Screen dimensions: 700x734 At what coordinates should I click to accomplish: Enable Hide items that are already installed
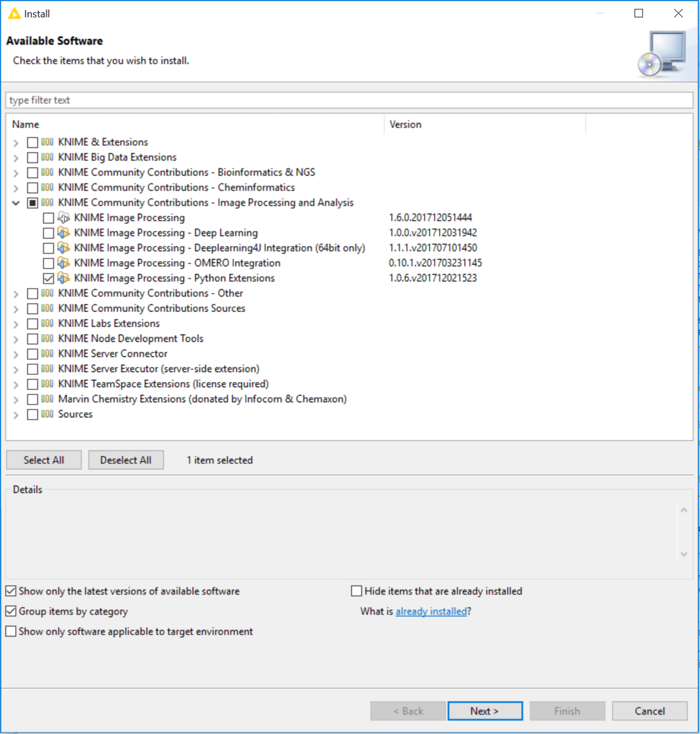click(356, 591)
